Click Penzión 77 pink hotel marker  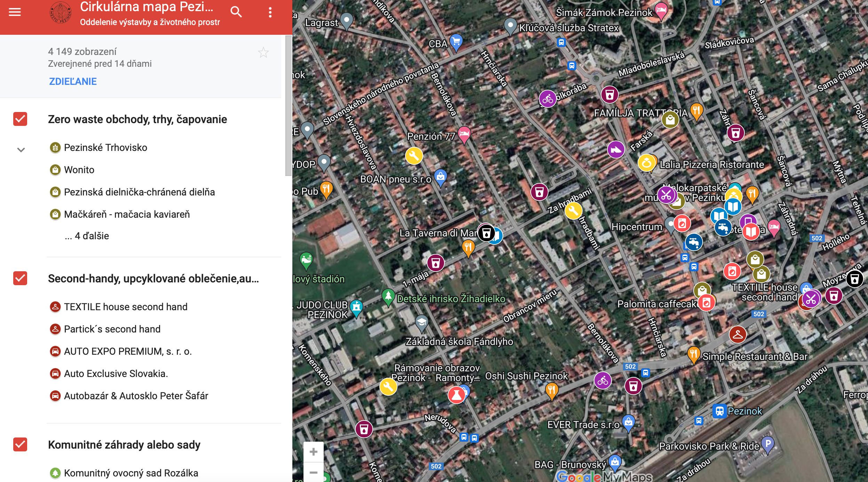pos(464,135)
